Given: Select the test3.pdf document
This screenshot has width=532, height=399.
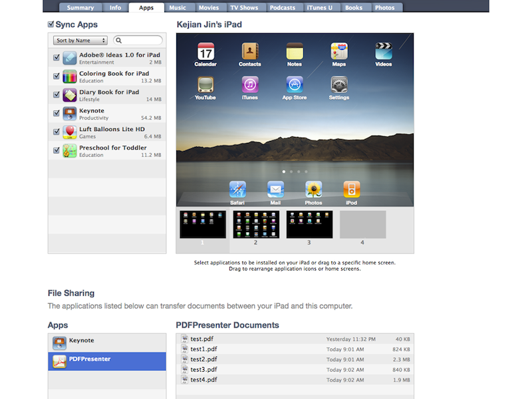Looking at the screenshot, I should (203, 369).
